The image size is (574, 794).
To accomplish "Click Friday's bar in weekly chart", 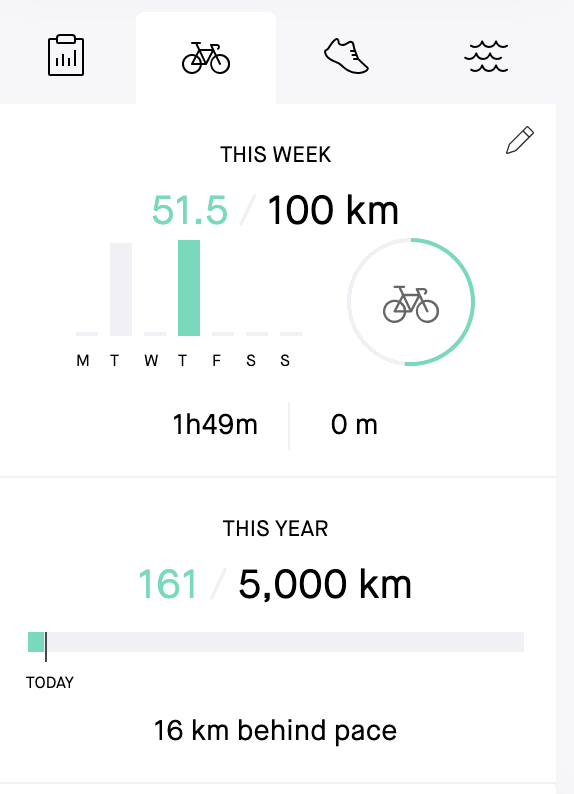I will 223,334.
